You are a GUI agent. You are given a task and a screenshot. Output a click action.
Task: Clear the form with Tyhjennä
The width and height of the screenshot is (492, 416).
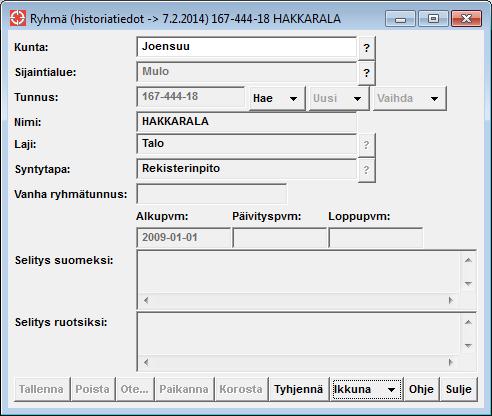(298, 389)
